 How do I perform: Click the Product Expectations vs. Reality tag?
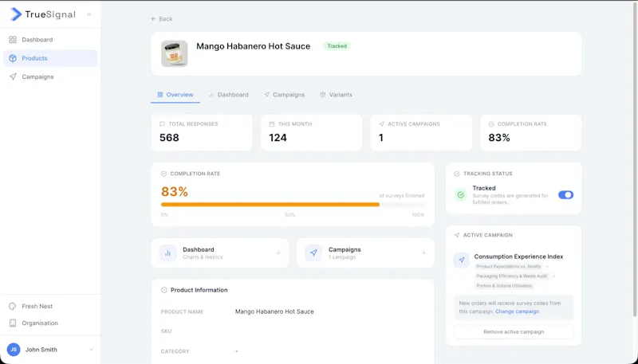pos(509,267)
